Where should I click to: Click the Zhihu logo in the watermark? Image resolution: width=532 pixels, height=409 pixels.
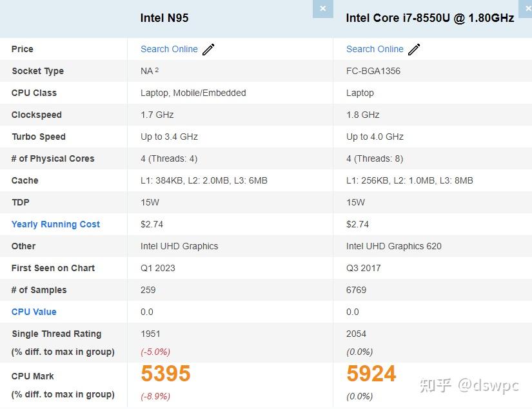coord(437,385)
